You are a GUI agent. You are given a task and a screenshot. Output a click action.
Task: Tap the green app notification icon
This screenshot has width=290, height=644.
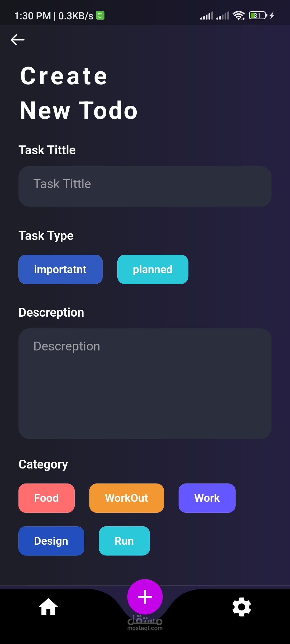pyautogui.click(x=100, y=16)
